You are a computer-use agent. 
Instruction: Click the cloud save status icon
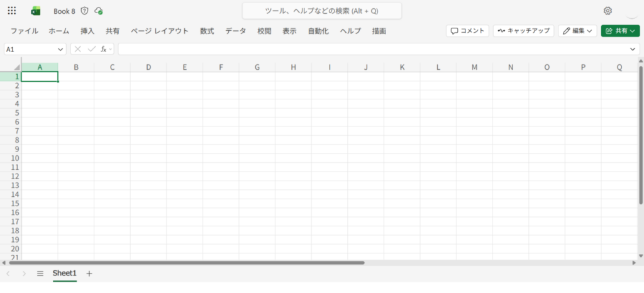(x=98, y=11)
